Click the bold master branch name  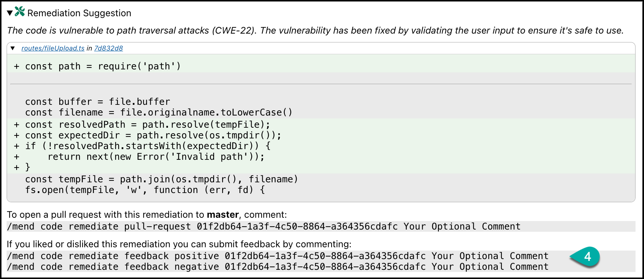point(223,215)
